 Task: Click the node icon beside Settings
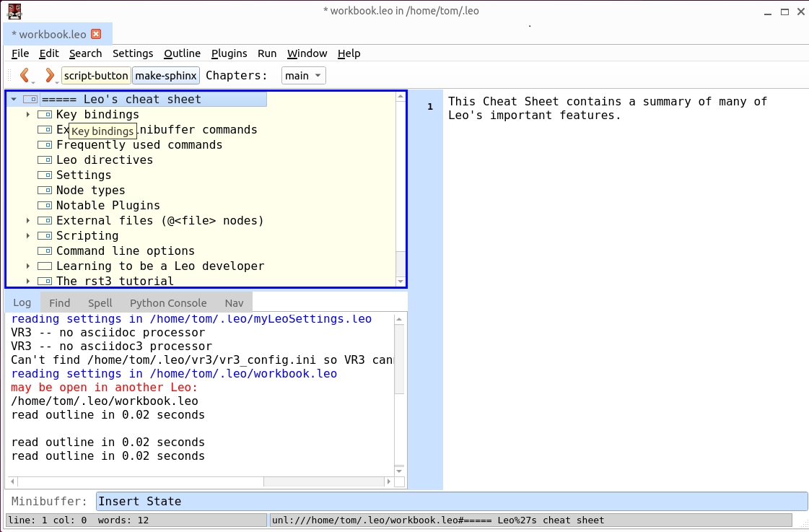(45, 175)
